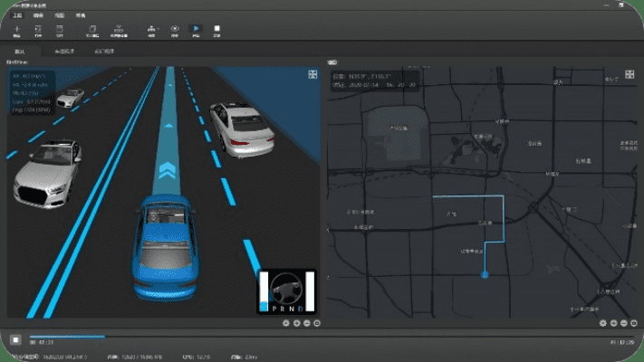Viewport: 644px width, 362px height.
Task: Click the window copy icon in toolbar
Action: 91,31
